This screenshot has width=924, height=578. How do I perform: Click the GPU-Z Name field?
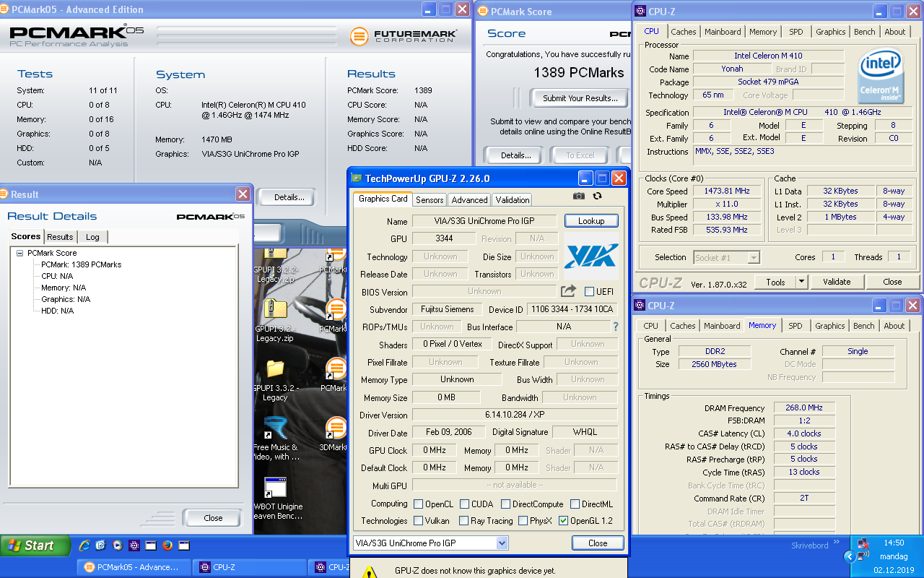[484, 221]
